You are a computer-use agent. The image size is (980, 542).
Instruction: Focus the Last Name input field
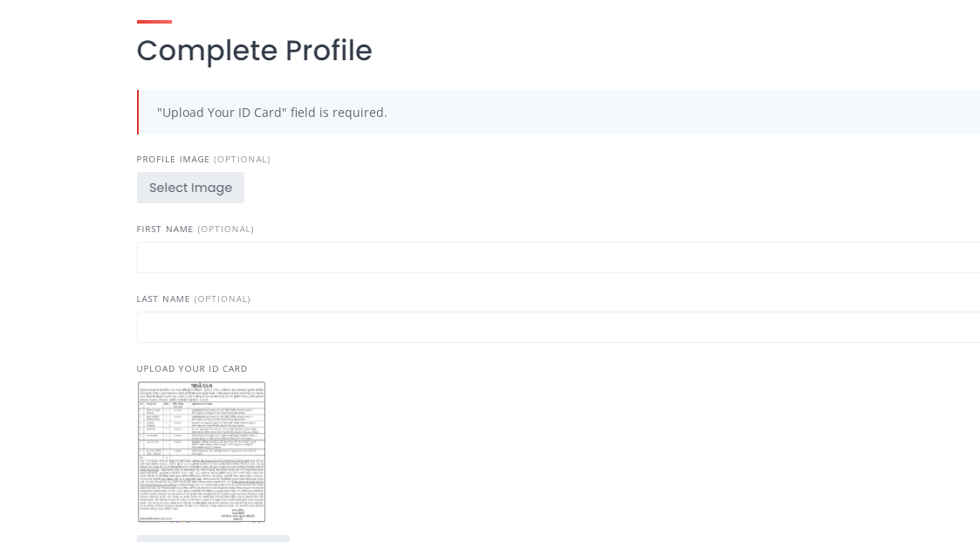(559, 327)
